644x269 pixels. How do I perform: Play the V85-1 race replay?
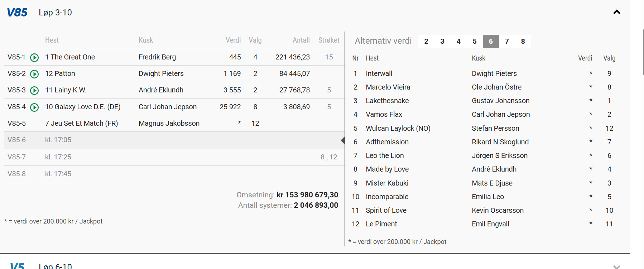pyautogui.click(x=34, y=57)
